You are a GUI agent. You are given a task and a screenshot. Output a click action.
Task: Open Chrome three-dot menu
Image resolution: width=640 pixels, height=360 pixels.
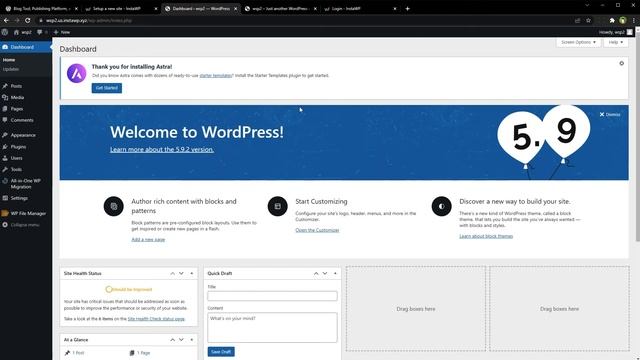pyautogui.click(x=633, y=20)
